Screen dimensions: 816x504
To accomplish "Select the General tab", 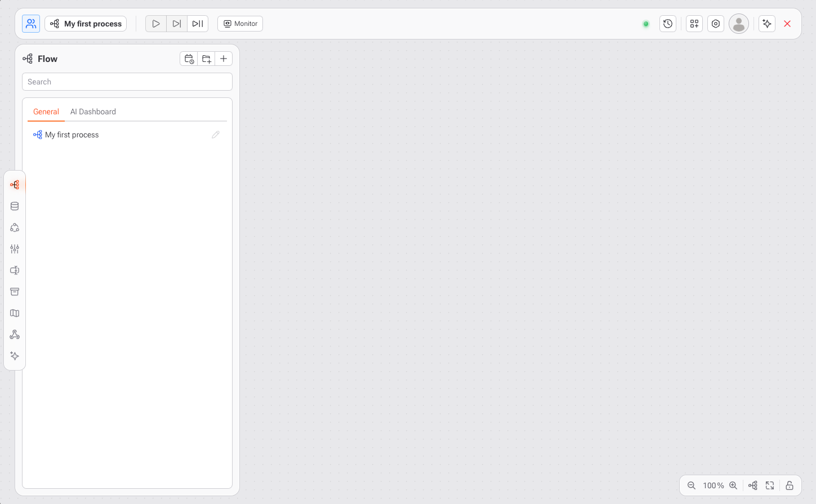I will [x=46, y=111].
